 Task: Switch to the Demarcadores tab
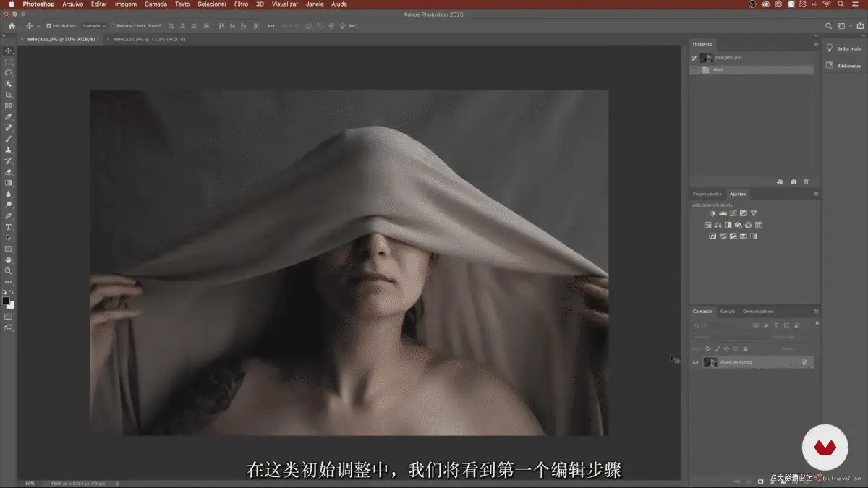coord(758,312)
